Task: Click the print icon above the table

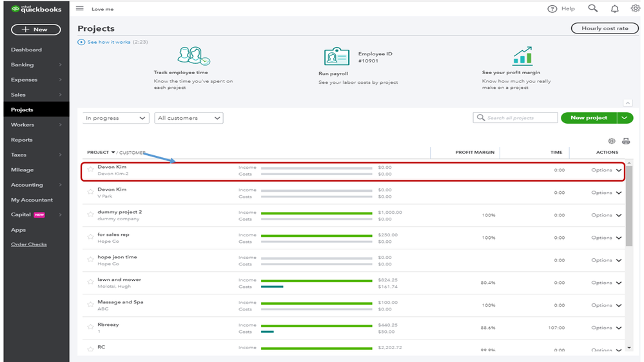Action: tap(625, 141)
